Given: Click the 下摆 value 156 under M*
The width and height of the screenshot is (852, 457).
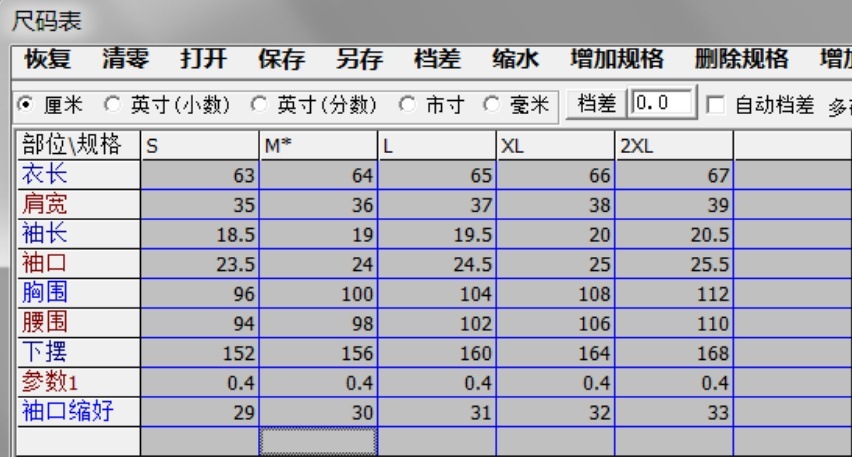Looking at the screenshot, I should coord(318,353).
